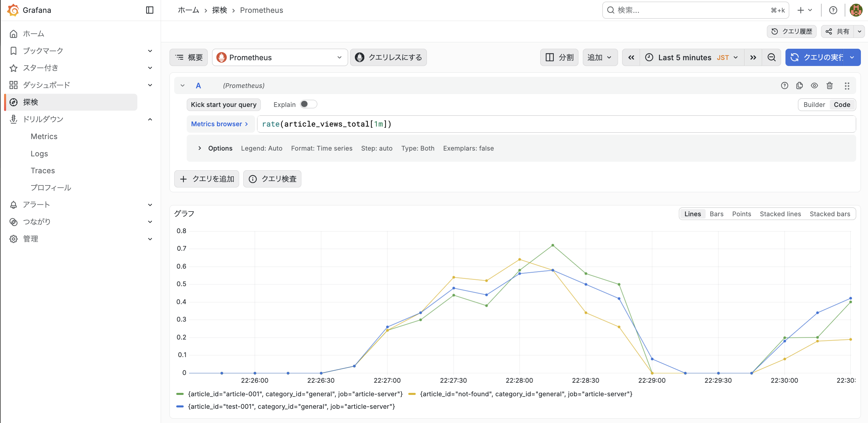Switch query editor to Builder mode

click(814, 105)
